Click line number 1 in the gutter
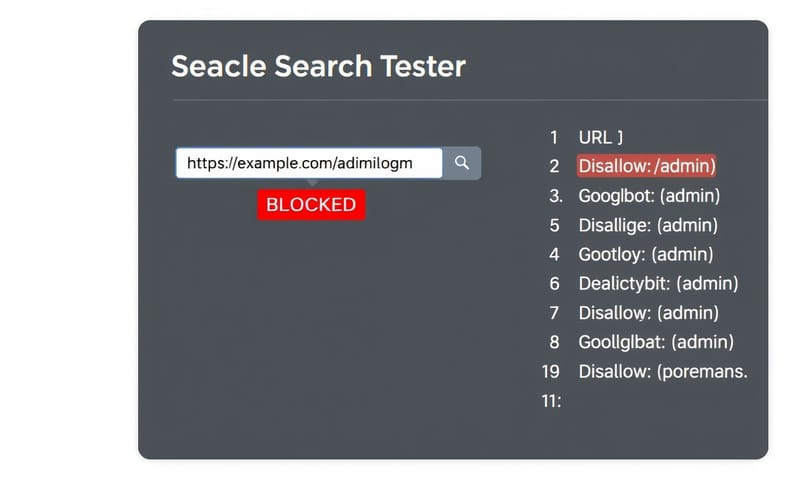 (x=554, y=138)
